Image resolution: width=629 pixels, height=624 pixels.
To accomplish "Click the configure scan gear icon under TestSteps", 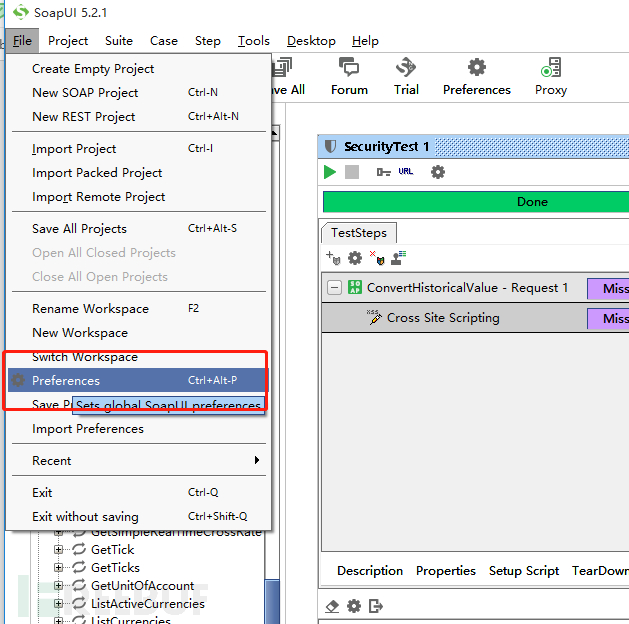I will pyautogui.click(x=355, y=258).
